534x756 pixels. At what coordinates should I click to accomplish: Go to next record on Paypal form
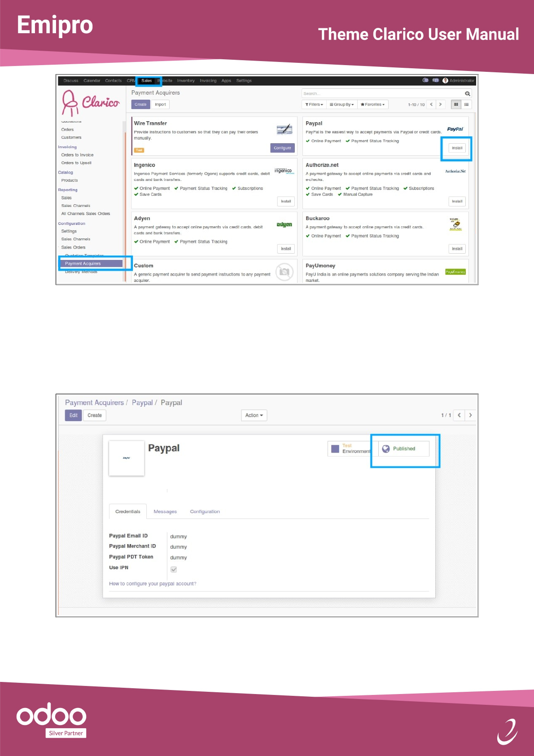click(x=470, y=415)
